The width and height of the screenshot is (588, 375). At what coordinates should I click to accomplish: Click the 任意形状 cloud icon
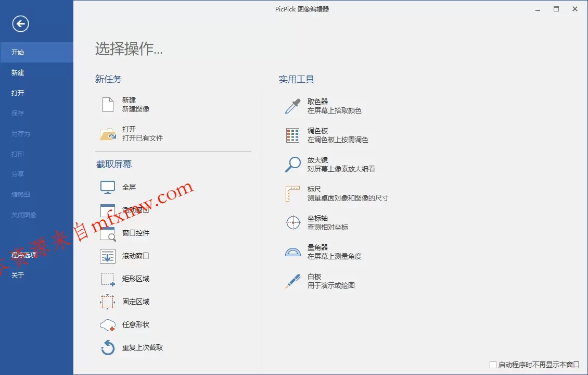(x=108, y=324)
